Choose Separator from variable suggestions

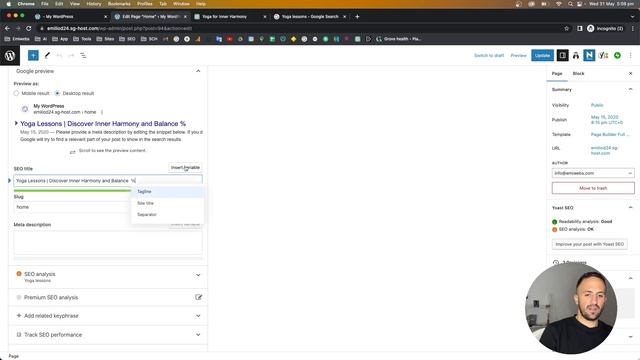click(167, 214)
